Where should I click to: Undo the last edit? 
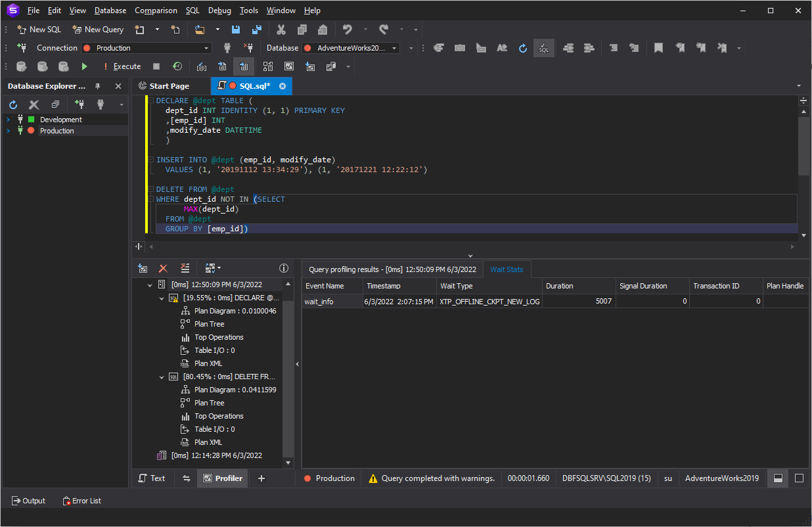tap(346, 29)
